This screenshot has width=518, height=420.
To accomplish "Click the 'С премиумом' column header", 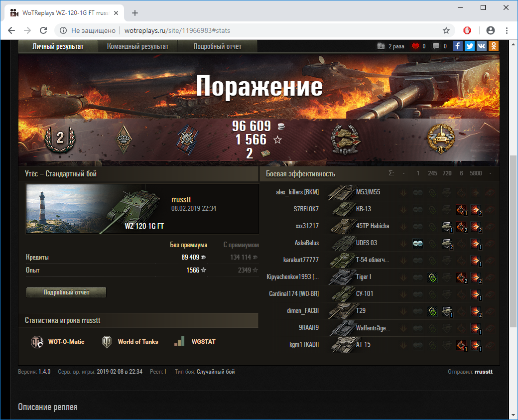I will (241, 245).
